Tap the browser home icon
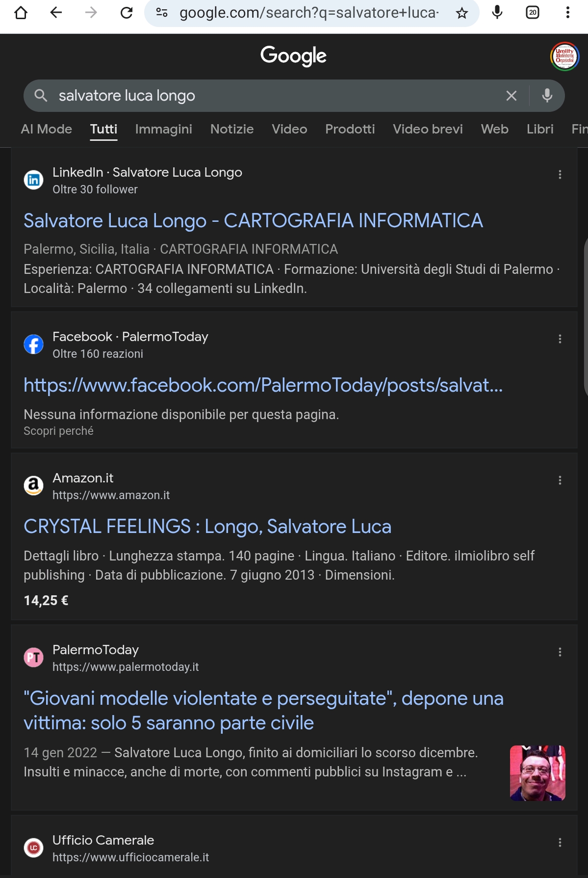 (21, 13)
